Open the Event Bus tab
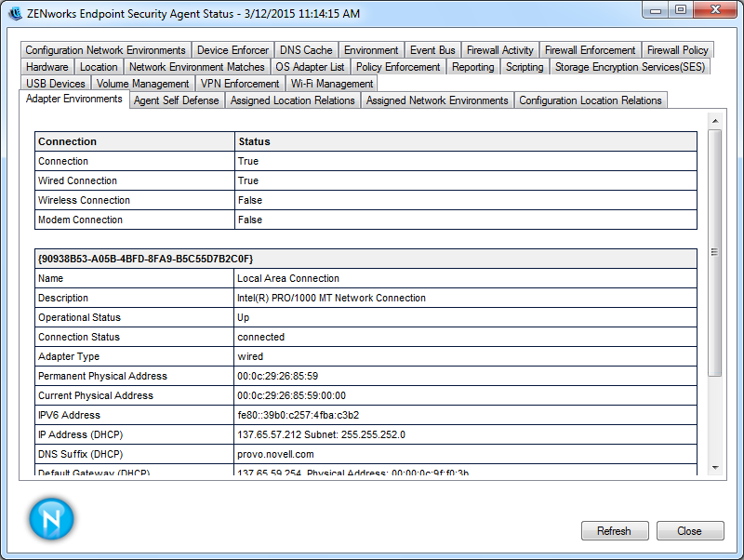This screenshot has width=744, height=560. pyautogui.click(x=432, y=50)
